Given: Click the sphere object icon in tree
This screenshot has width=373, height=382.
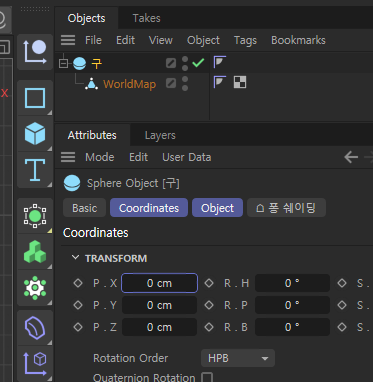Looking at the screenshot, I should point(79,63).
